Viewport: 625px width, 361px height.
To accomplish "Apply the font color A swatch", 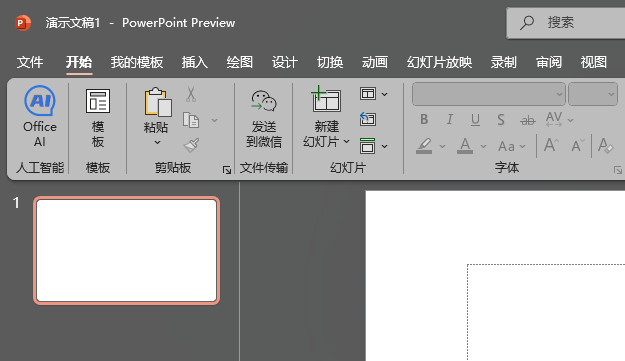I will [465, 146].
